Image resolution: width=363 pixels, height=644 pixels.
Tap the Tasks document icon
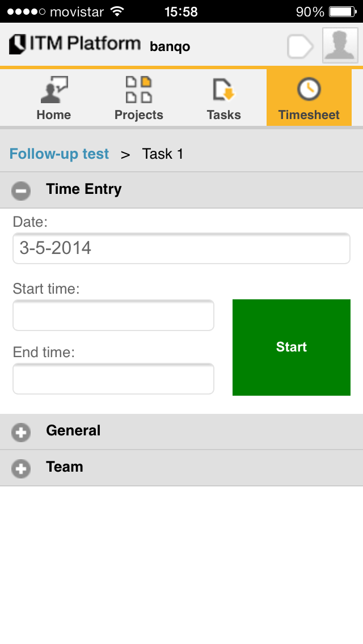(223, 90)
